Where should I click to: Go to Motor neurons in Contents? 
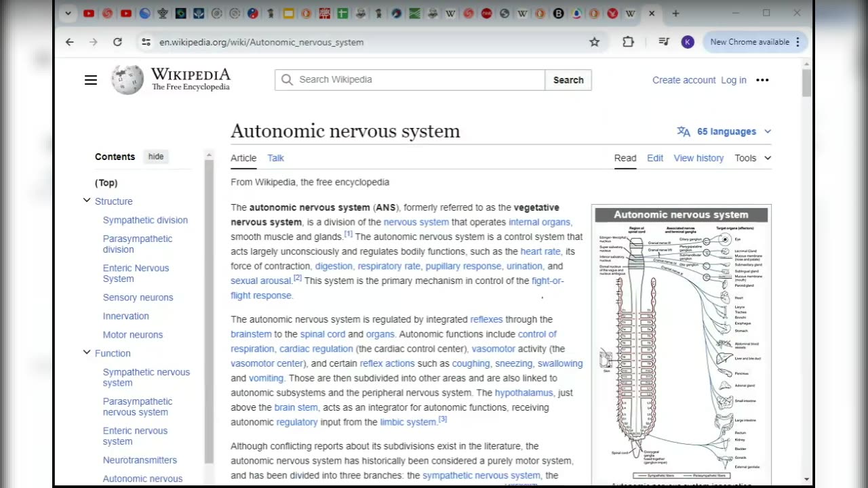(x=132, y=335)
